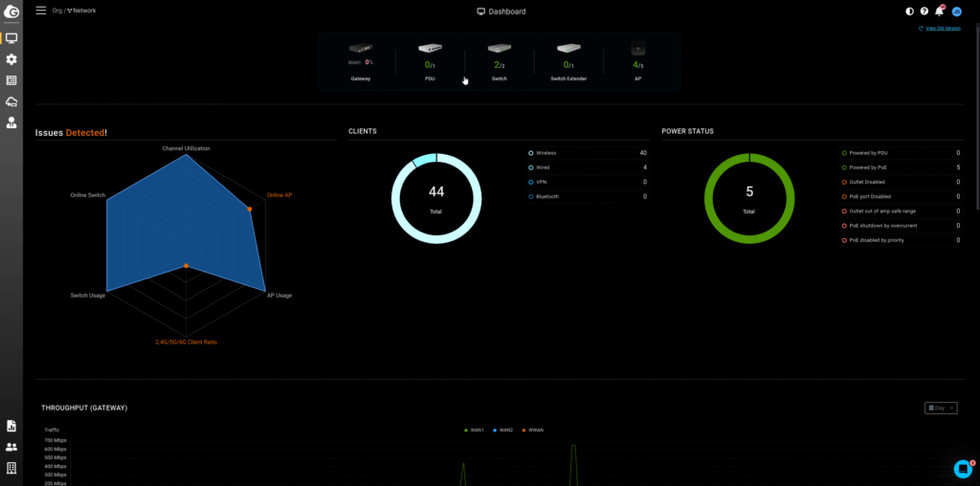Toggle WAN1 series in throughput legend

[473, 431]
